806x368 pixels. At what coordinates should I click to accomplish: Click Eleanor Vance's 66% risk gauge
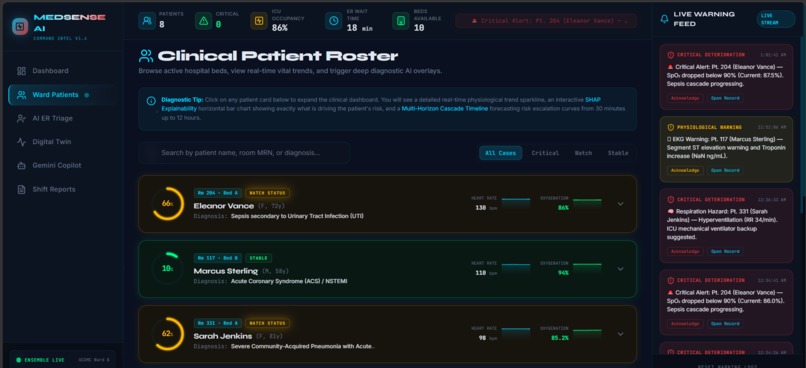(x=168, y=204)
